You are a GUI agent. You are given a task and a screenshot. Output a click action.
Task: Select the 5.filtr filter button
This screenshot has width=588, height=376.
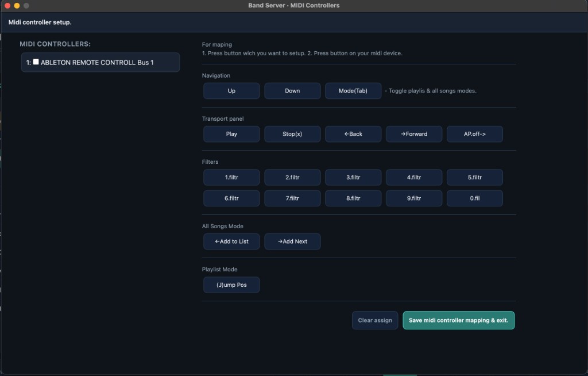(474, 177)
